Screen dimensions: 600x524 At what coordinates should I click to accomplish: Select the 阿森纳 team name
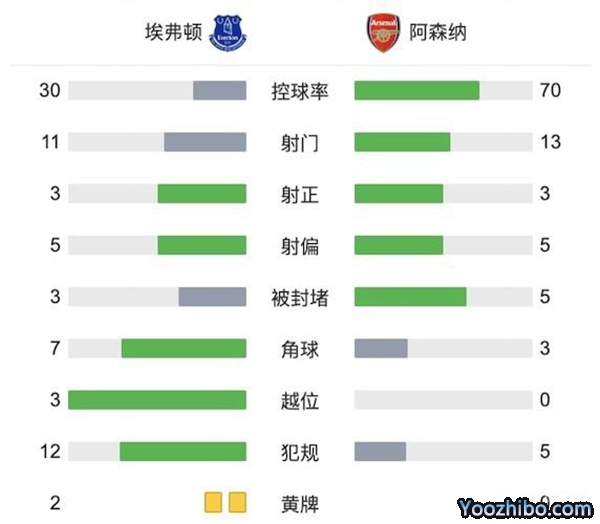click(x=438, y=32)
